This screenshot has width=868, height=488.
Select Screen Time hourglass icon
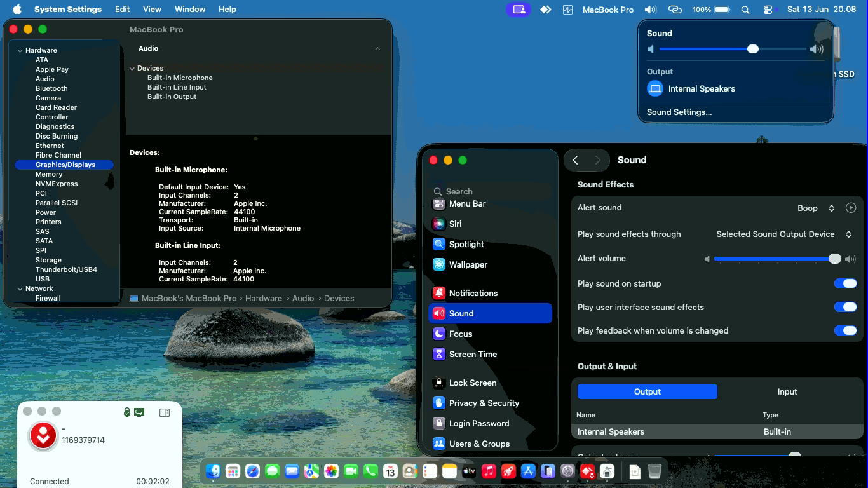pyautogui.click(x=438, y=354)
